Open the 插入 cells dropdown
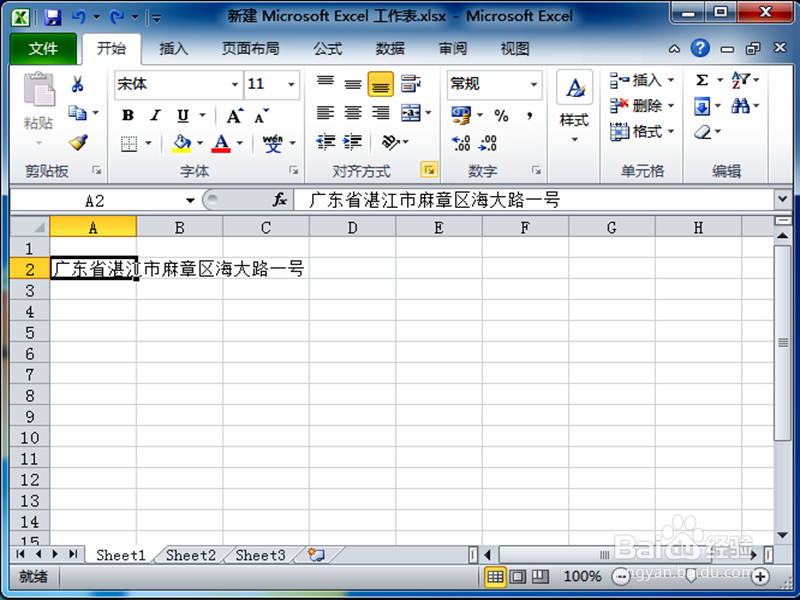800x600 pixels. [x=671, y=80]
